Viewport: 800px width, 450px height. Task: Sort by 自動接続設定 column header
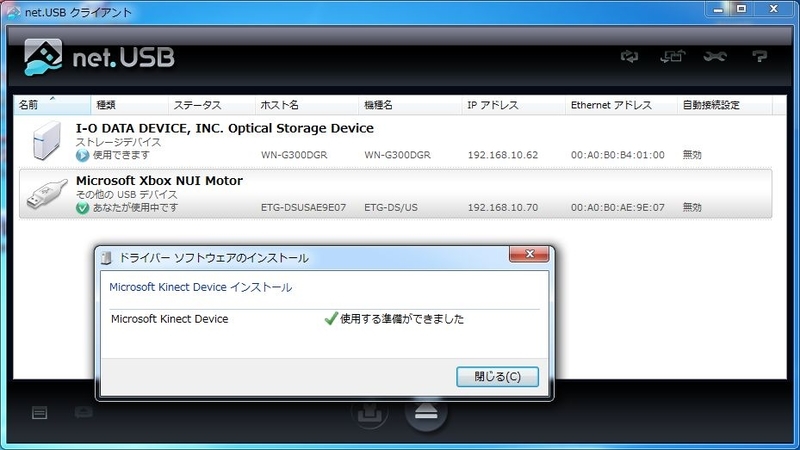(x=725, y=105)
